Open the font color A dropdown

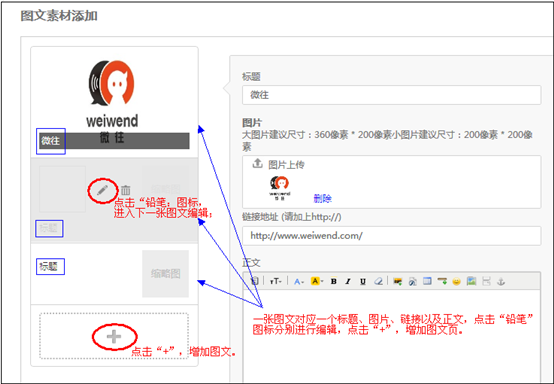pyautogui.click(x=299, y=282)
